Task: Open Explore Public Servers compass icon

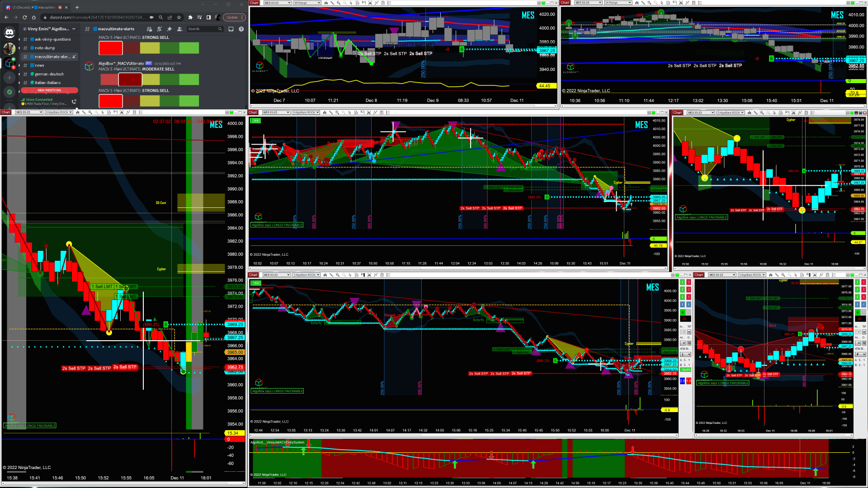Action: [x=9, y=92]
